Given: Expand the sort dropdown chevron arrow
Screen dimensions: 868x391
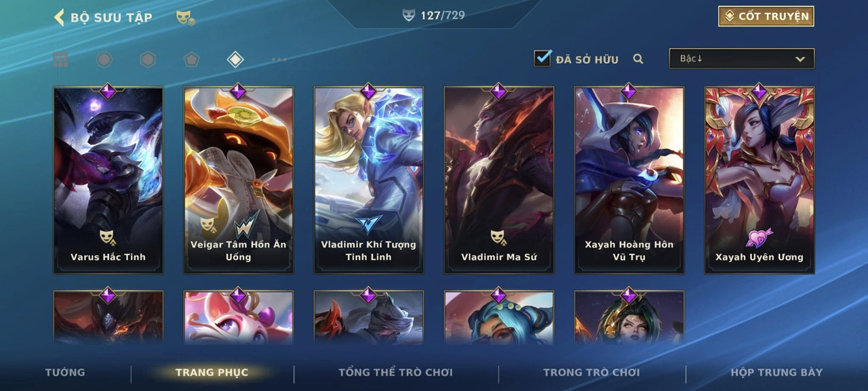Looking at the screenshot, I should (x=800, y=59).
